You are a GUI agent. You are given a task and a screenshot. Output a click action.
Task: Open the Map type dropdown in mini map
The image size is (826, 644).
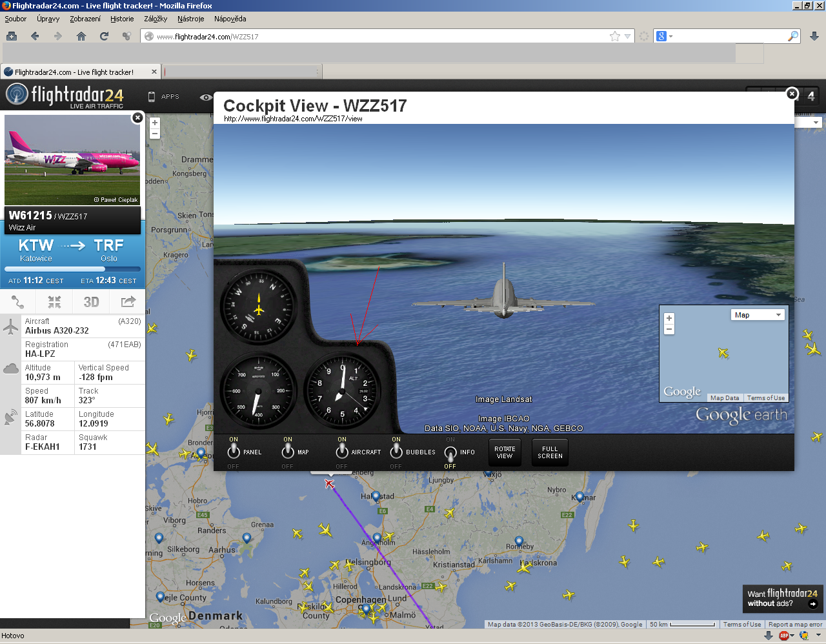click(758, 315)
